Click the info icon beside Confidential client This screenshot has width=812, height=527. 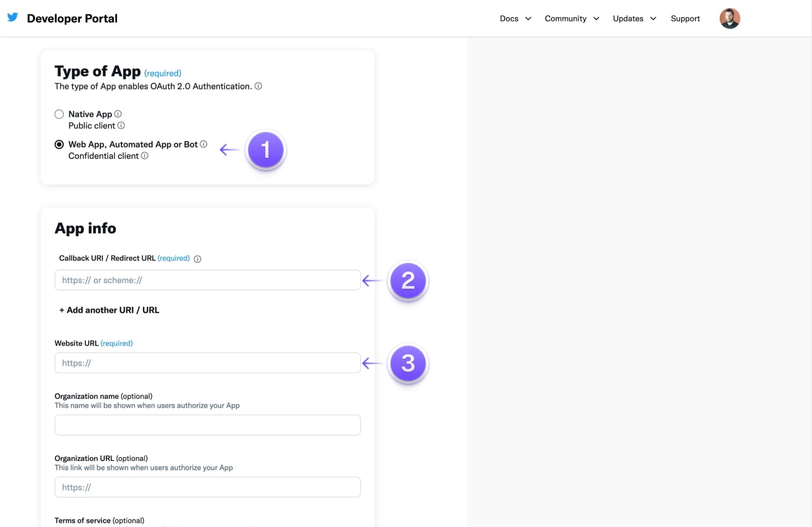144,156
